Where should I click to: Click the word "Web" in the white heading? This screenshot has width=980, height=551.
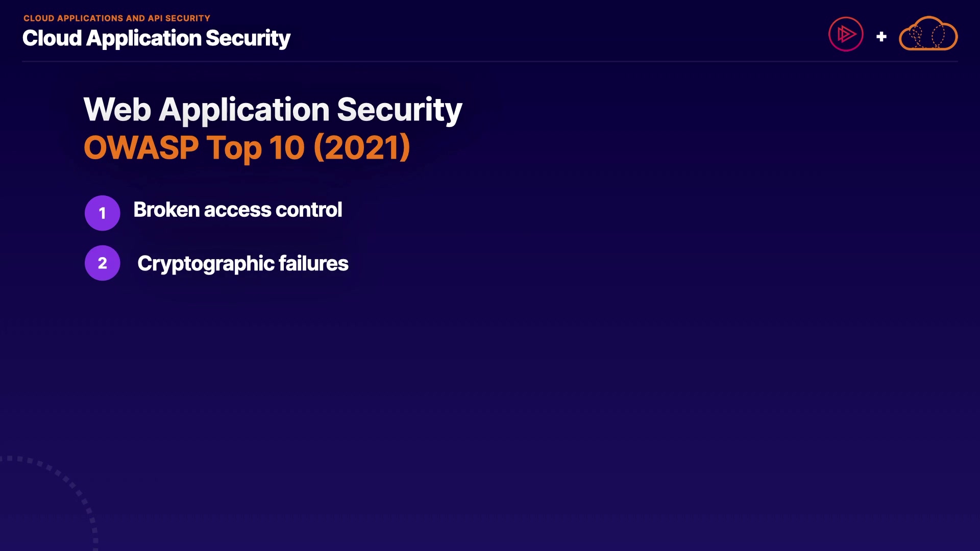pos(117,110)
